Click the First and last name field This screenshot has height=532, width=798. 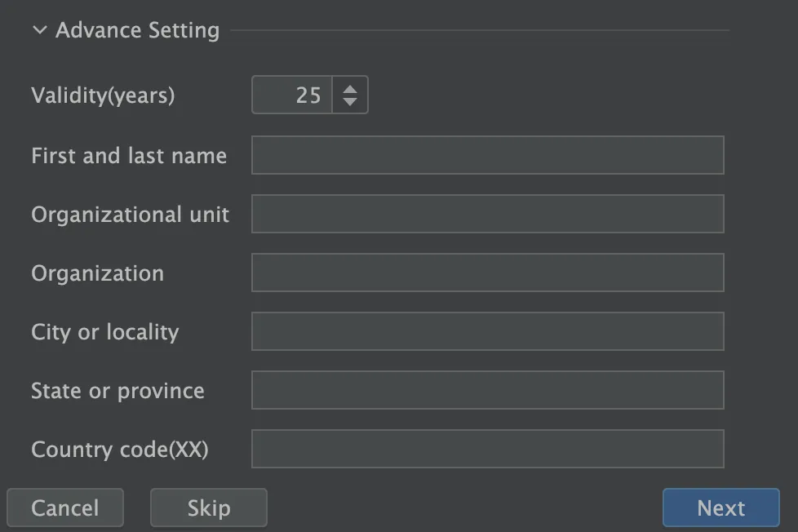click(487, 156)
